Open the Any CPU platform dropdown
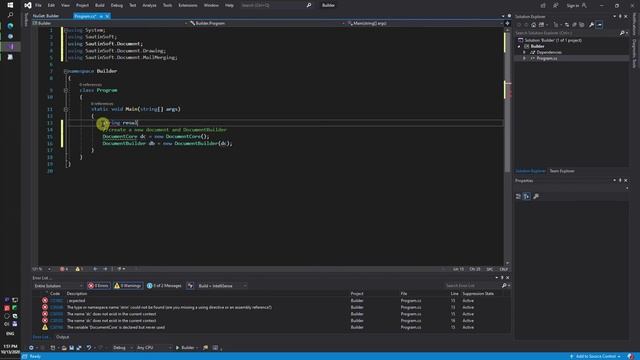Viewport: 640px width, 360px height. tap(154, 348)
